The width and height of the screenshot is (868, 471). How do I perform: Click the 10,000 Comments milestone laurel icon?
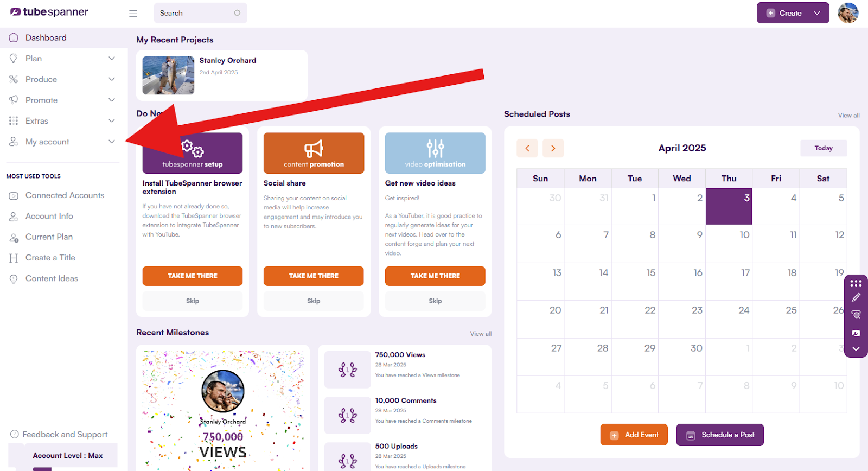pos(348,415)
